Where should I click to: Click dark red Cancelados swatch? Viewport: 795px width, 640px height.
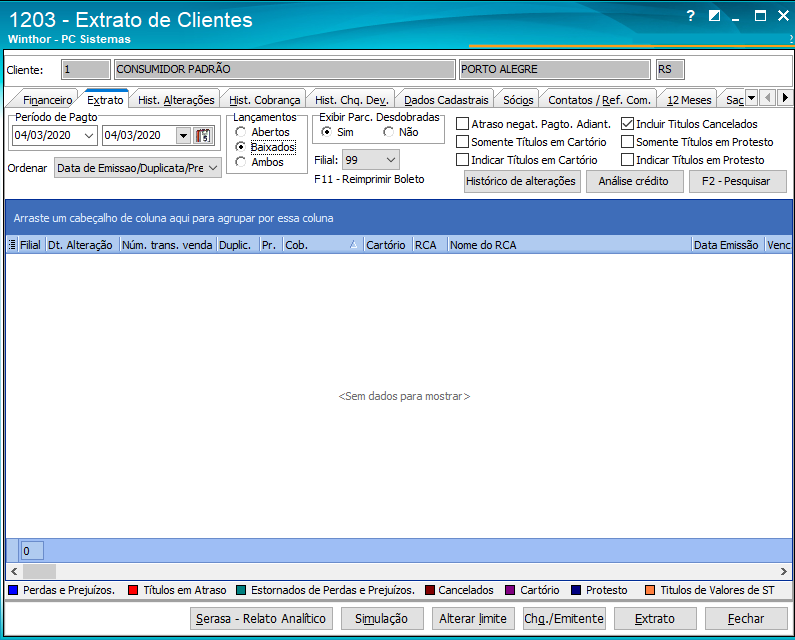click(x=430, y=590)
